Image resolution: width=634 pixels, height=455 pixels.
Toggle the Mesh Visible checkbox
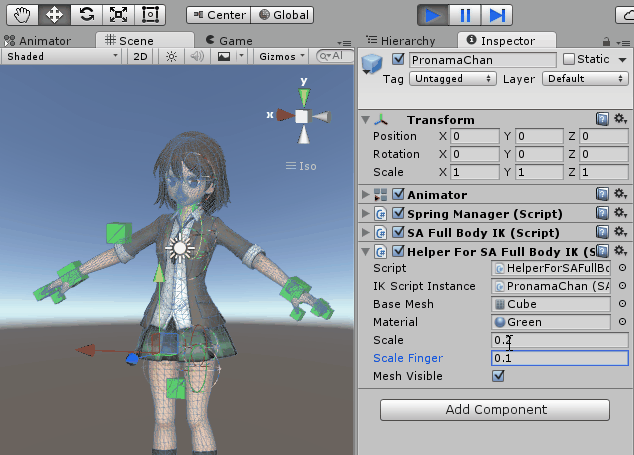498,376
